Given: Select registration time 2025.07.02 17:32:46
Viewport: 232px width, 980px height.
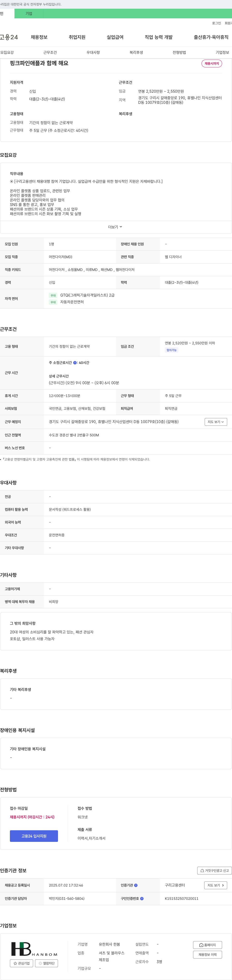Looking at the screenshot, I should [x=66, y=885].
